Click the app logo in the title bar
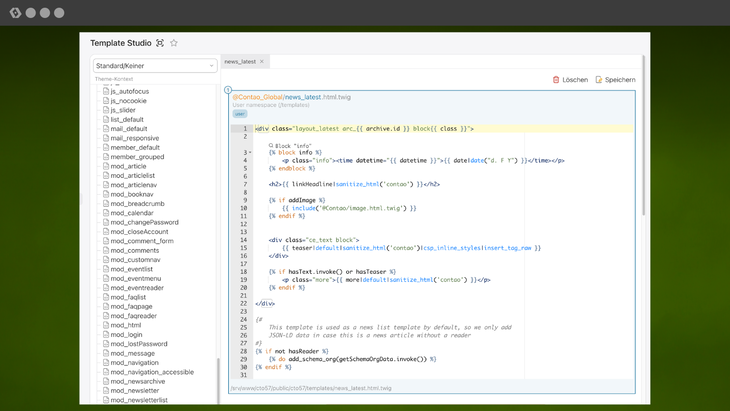Image resolution: width=730 pixels, height=411 pixels. click(x=15, y=13)
